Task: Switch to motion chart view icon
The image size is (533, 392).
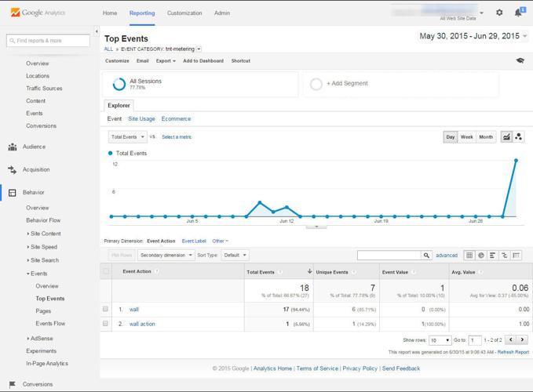Action: pos(519,136)
